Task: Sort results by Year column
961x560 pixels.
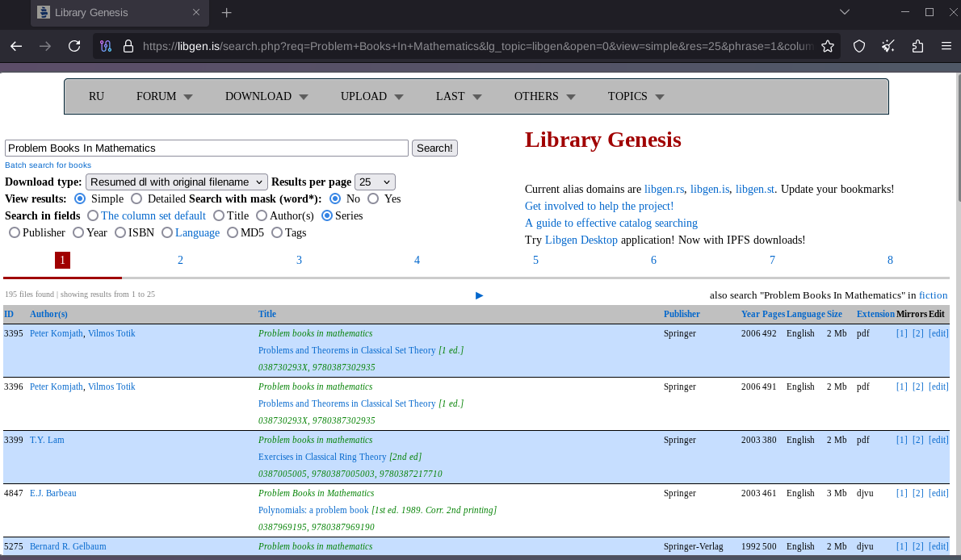Action: [x=750, y=314]
